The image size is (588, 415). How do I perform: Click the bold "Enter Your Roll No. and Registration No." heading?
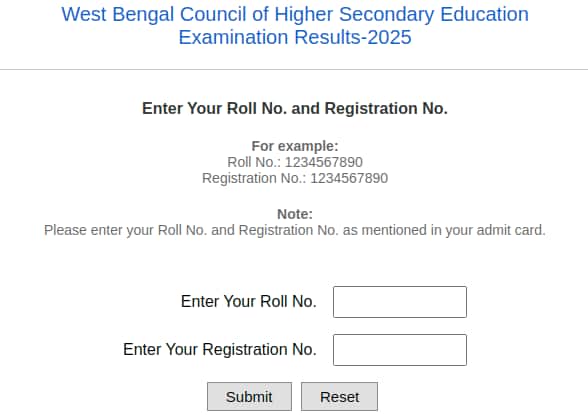tap(295, 108)
